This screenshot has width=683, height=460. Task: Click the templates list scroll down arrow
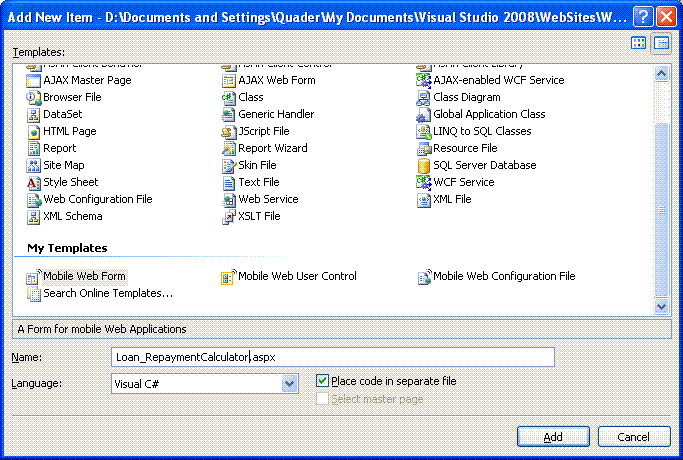pos(661,307)
